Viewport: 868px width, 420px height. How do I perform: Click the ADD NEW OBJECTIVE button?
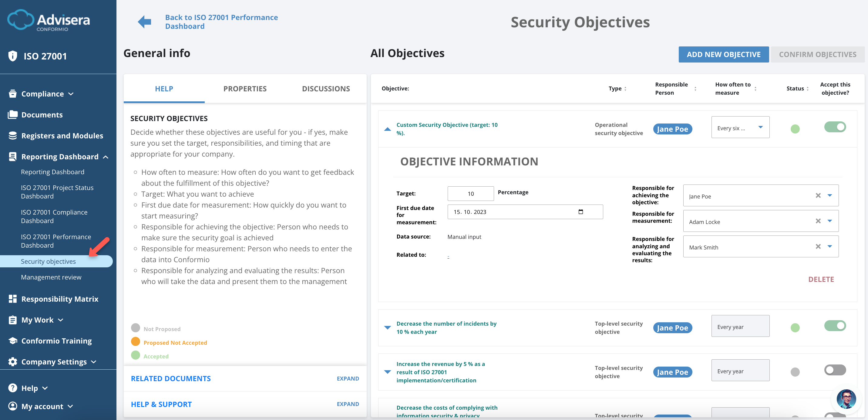click(723, 54)
